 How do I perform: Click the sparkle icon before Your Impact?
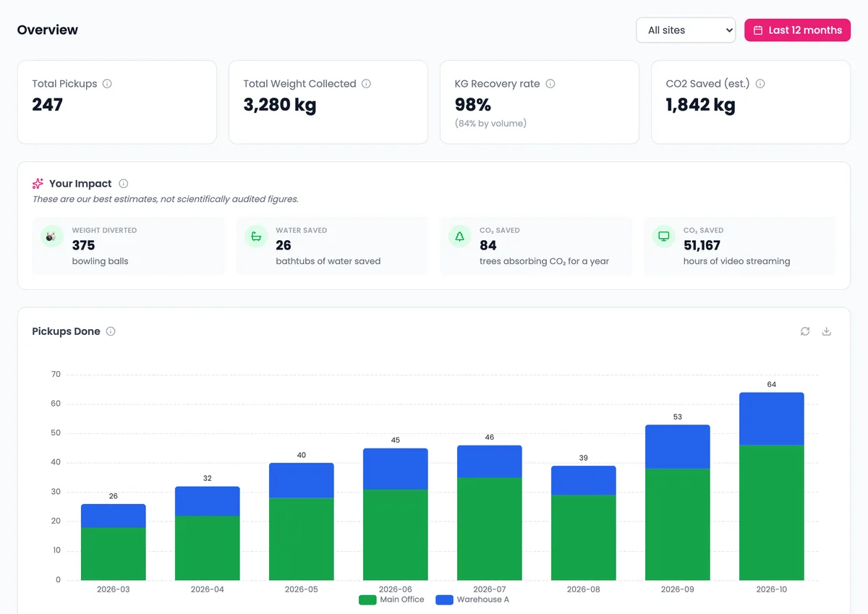tap(38, 184)
